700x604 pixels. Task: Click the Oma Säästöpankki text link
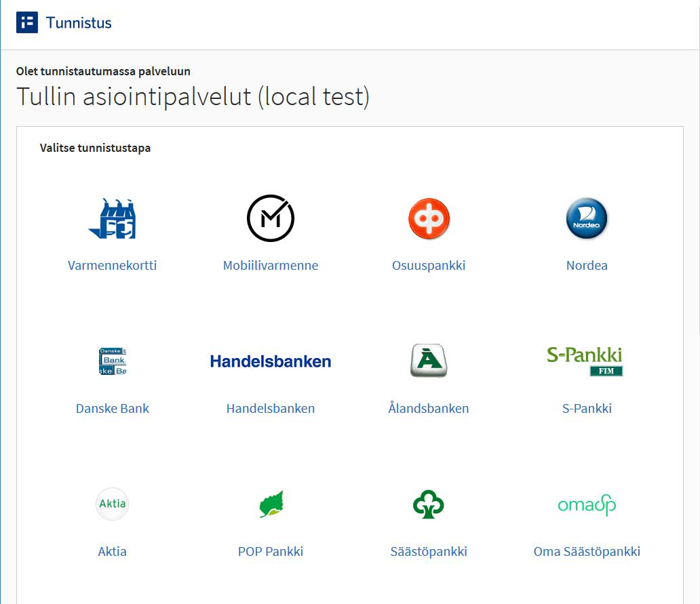click(x=587, y=552)
